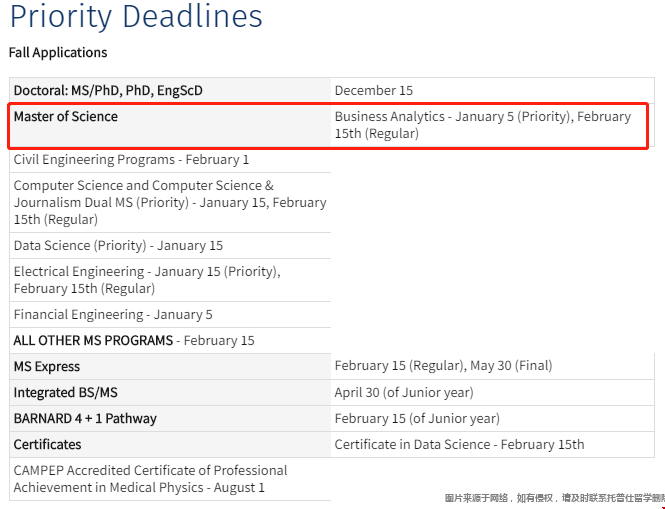Click the Doctoral: MS/PhD, PhD, EngScD cell
Screen dimensions: 665x509
[x=108, y=90]
